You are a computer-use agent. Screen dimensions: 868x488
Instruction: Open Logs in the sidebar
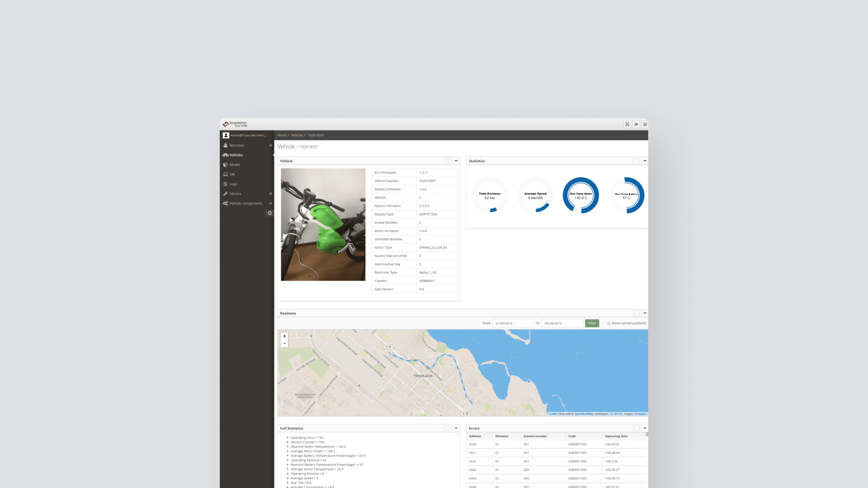point(233,184)
